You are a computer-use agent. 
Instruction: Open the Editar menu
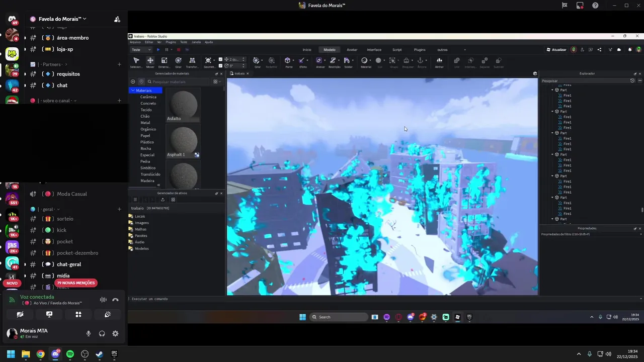[149, 42]
